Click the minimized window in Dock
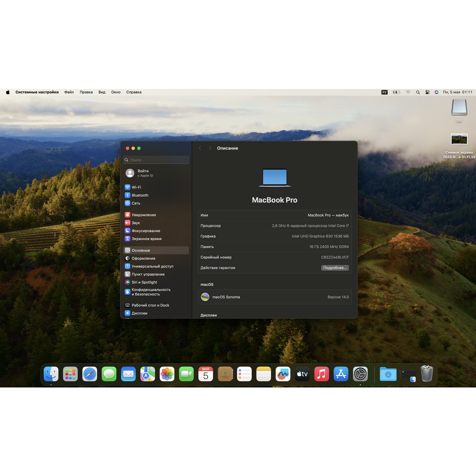 pyautogui.click(x=408, y=375)
